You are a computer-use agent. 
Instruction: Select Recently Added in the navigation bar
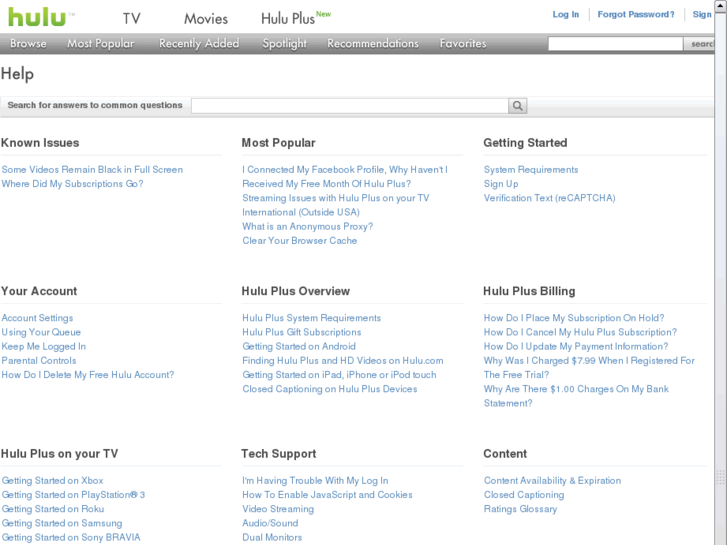coord(199,44)
